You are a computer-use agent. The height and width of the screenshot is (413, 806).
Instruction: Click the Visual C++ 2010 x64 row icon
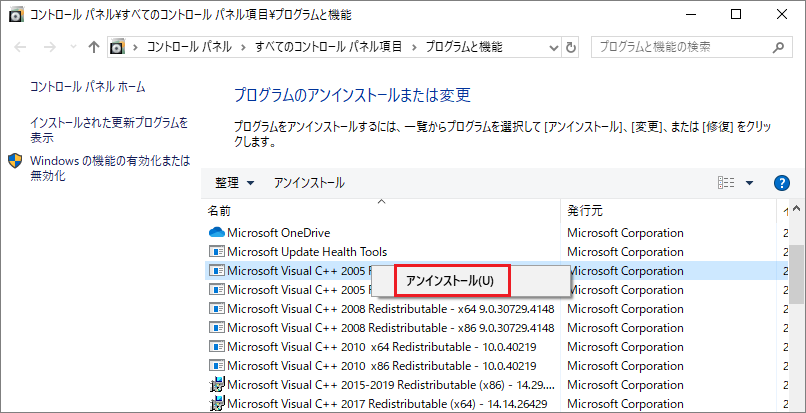[x=217, y=347]
